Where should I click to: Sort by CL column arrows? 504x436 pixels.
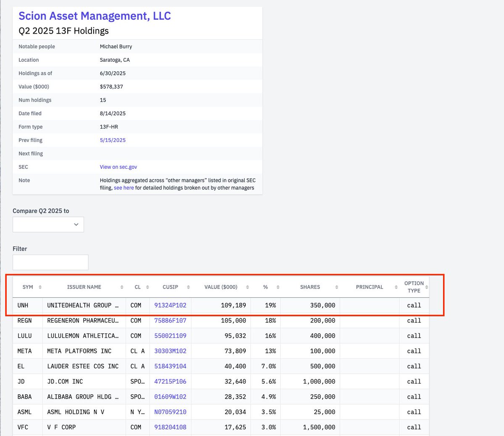pos(147,287)
